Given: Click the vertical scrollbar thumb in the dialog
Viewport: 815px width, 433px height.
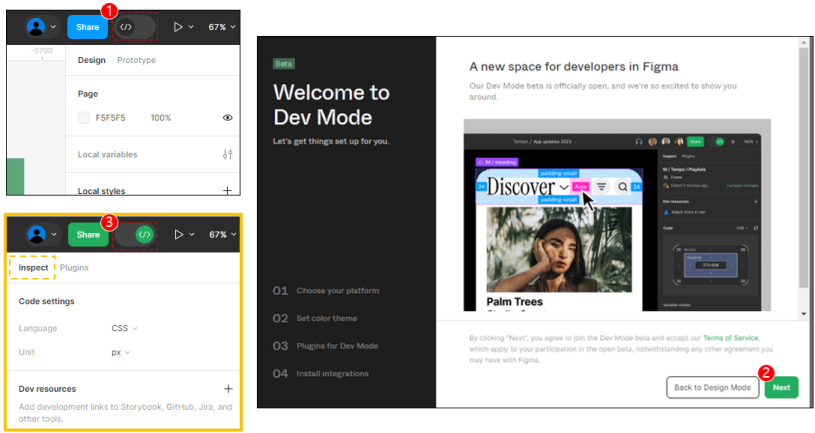Looking at the screenshot, I should point(804,167).
